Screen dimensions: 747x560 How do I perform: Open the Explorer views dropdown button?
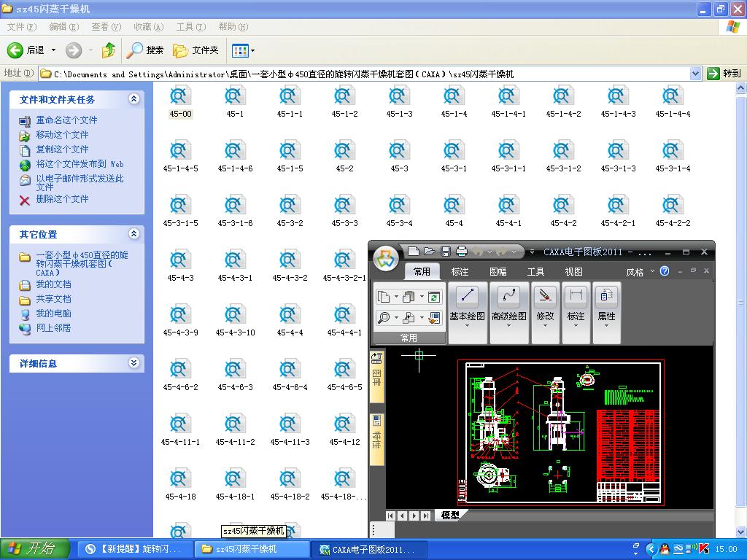[x=243, y=50]
